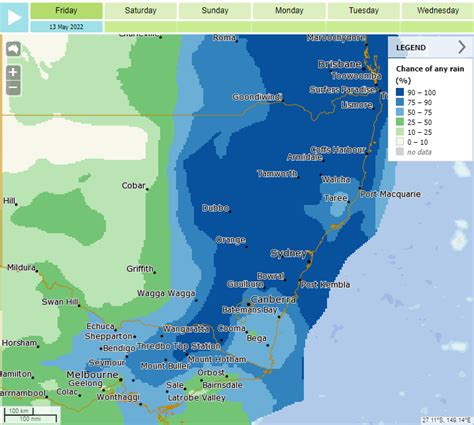Click the Geelong map label

85,383
